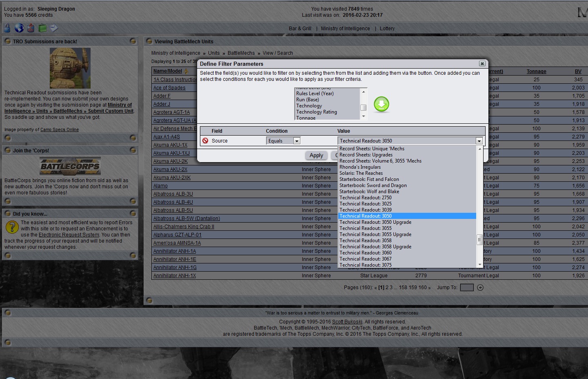Screen dimensions: 588x379
Task: Click the screw icon beside Viewing BattleMech Units
Action: (149, 41)
